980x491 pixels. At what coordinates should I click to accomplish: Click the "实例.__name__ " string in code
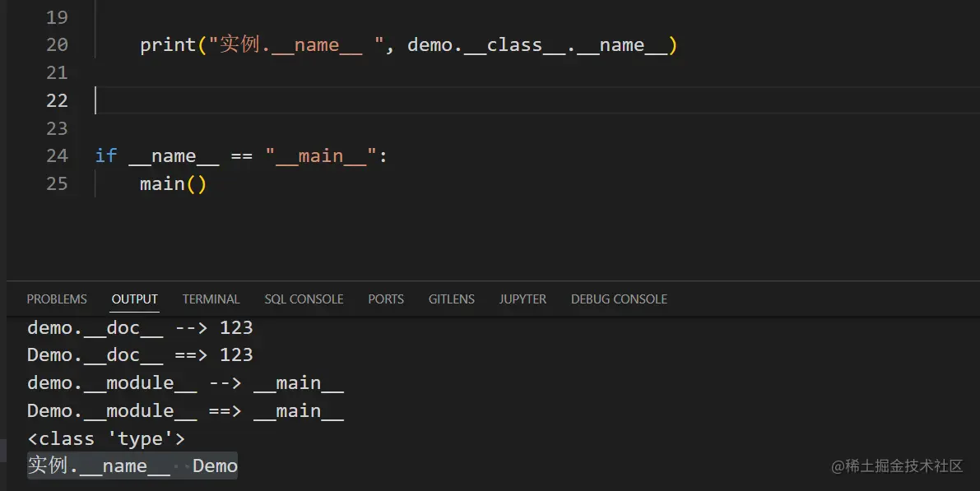295,45
